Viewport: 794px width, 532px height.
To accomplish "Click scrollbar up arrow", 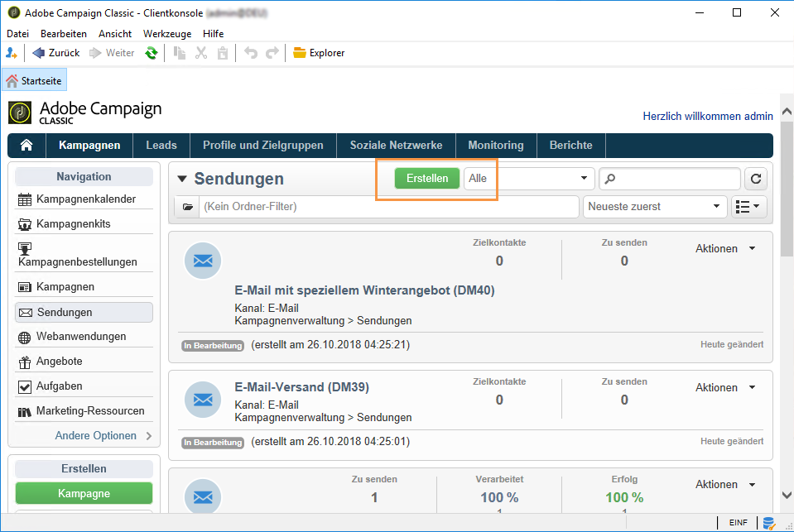I will [787, 112].
